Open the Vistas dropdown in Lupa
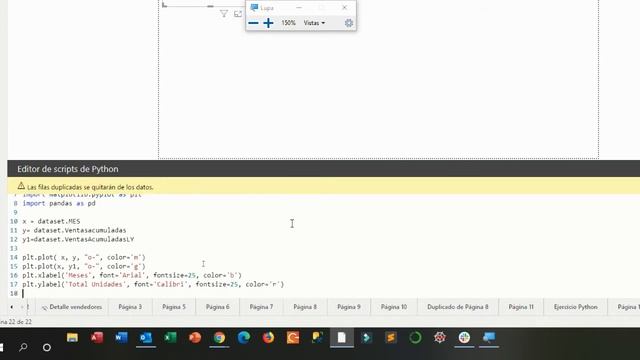The width and height of the screenshot is (640, 360). coord(314,23)
